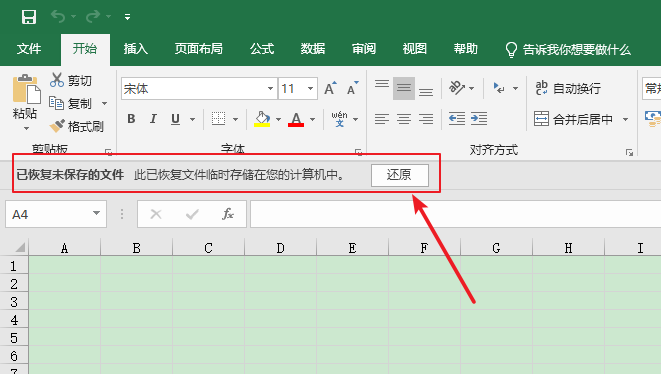Open the clipboard pane dialog launcher
Image resolution: width=661 pixels, height=374 pixels.
[x=109, y=152]
